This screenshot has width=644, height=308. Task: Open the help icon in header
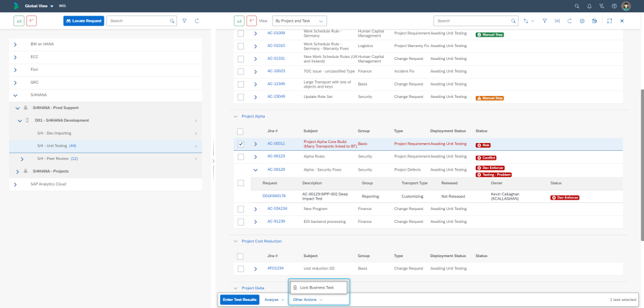click(614, 6)
